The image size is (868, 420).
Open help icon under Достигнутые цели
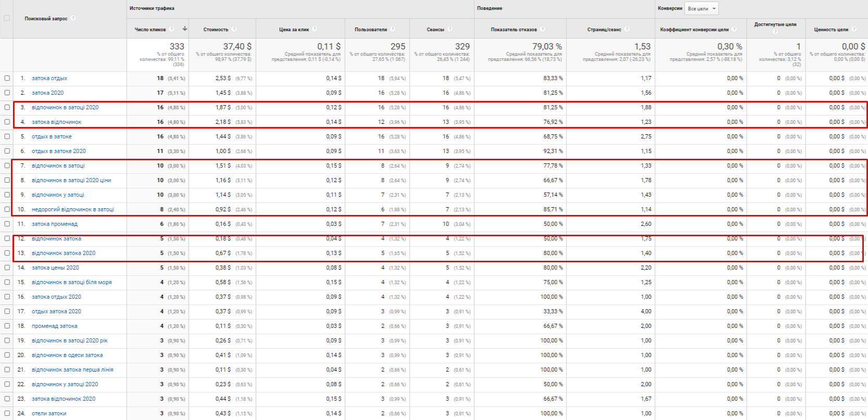[775, 32]
